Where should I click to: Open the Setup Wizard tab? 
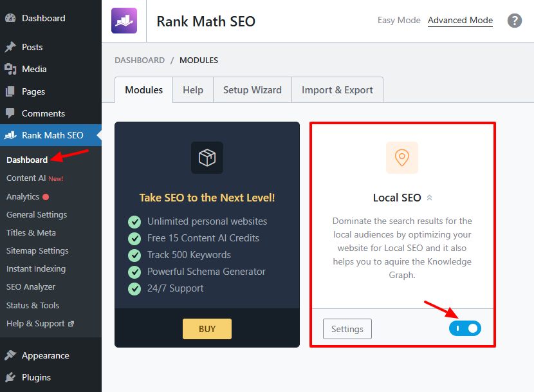point(252,90)
